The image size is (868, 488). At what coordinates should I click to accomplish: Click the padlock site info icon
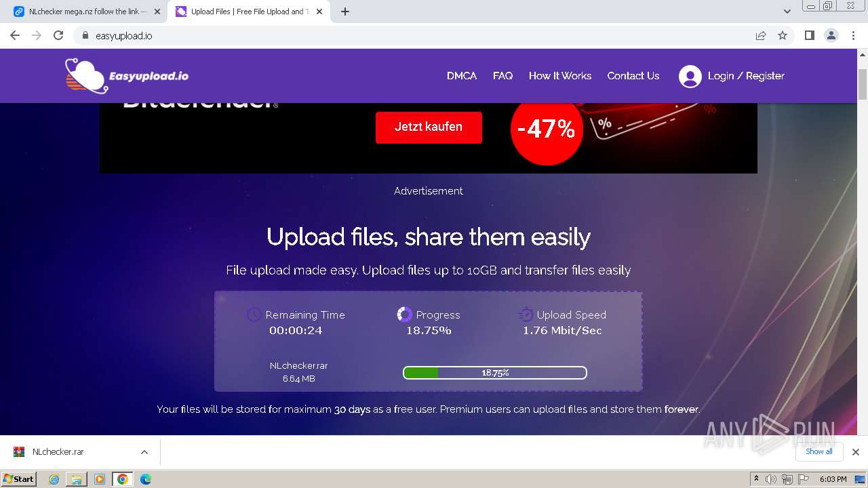85,35
